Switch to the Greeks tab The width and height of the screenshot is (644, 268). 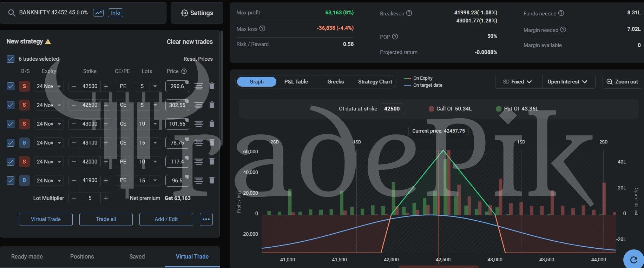coord(335,82)
